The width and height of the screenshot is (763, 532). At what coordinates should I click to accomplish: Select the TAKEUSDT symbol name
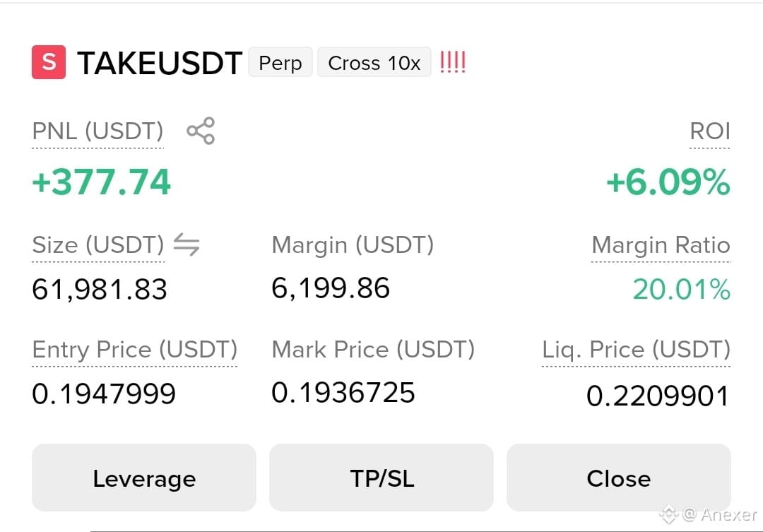[x=160, y=63]
